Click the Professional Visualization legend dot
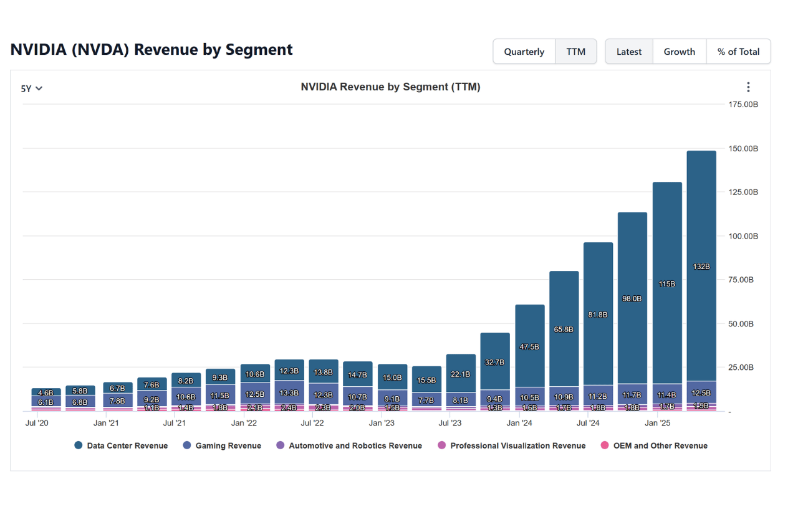This screenshot has height=532, width=798. (x=442, y=445)
